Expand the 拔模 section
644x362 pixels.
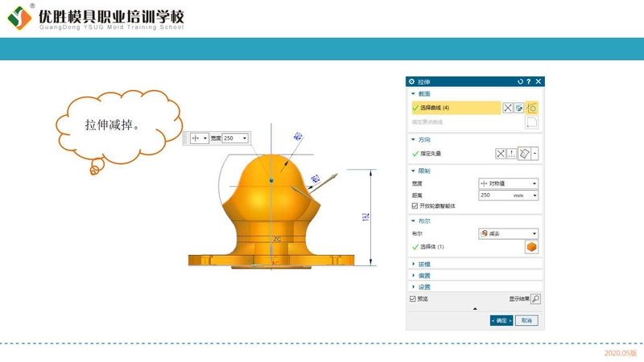423,264
